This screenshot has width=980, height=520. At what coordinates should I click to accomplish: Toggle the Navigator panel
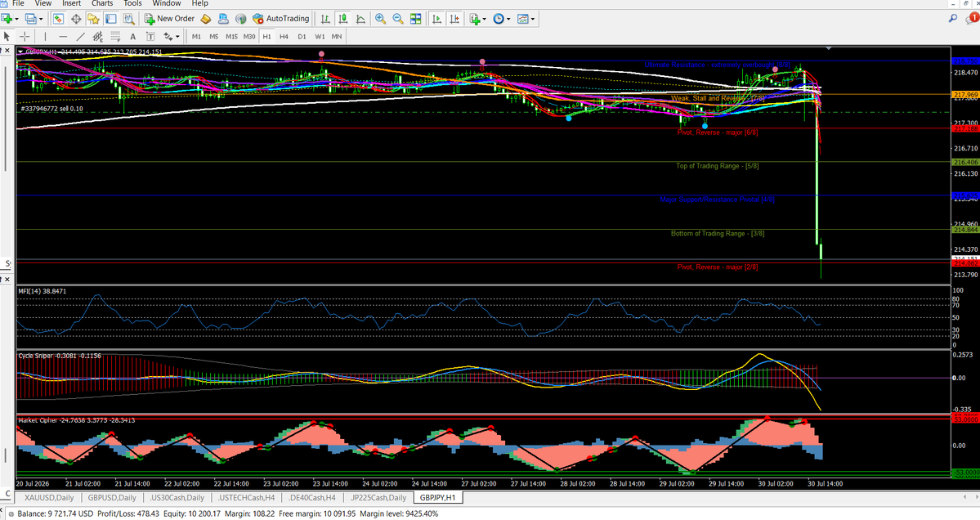(93, 19)
